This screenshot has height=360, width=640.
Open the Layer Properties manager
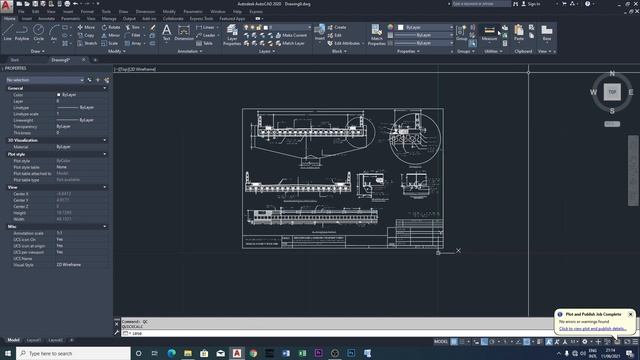tap(232, 34)
